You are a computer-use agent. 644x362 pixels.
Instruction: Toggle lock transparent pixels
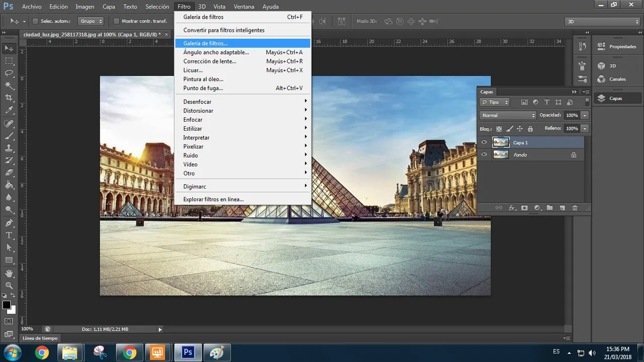click(x=499, y=129)
